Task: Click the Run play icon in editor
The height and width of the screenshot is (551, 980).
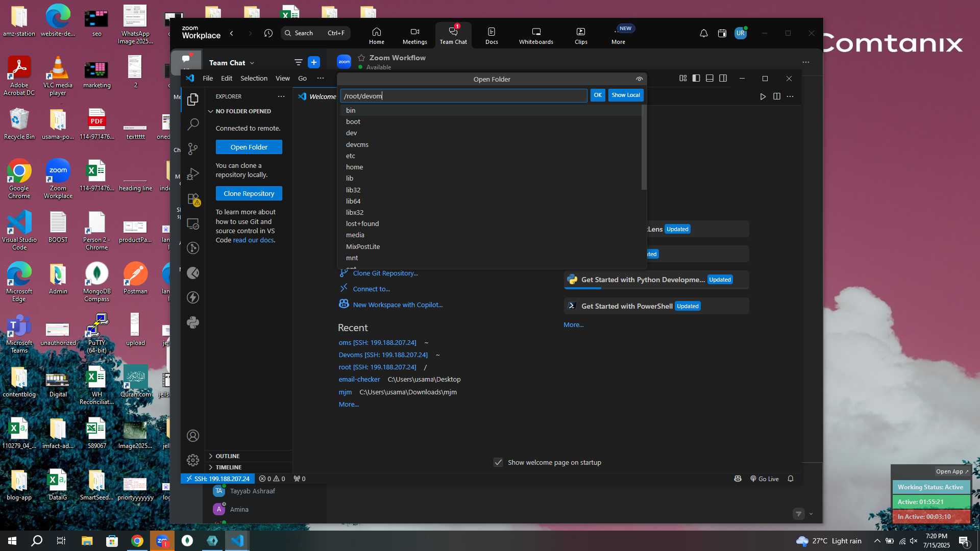Action: pos(763,96)
